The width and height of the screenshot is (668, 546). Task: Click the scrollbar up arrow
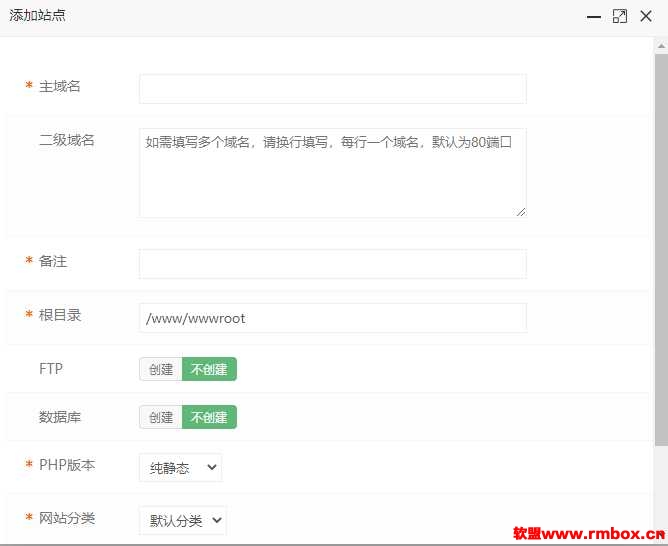point(661,46)
